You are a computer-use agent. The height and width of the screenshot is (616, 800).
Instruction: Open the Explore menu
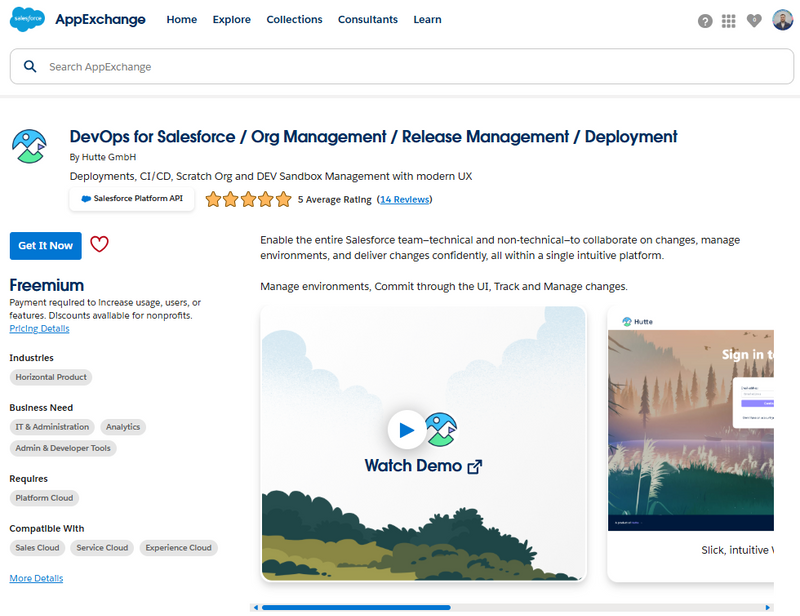(x=232, y=19)
